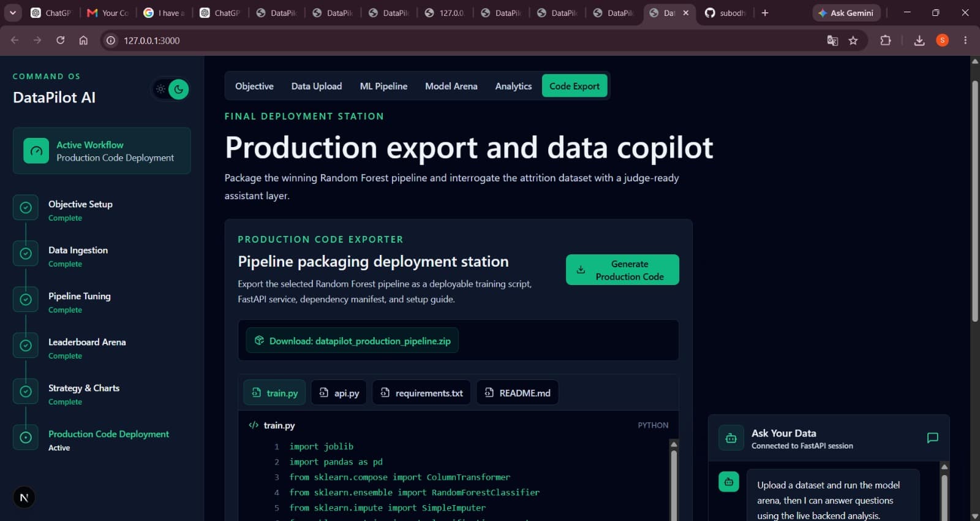Click the Strategy & Charts workflow step
Viewport: 980px width, 521px height.
point(102,394)
